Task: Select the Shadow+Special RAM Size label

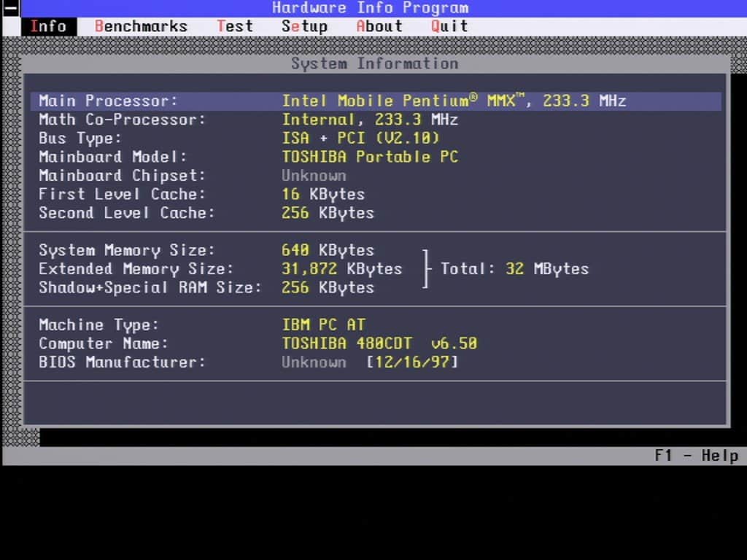Action: 150,287
